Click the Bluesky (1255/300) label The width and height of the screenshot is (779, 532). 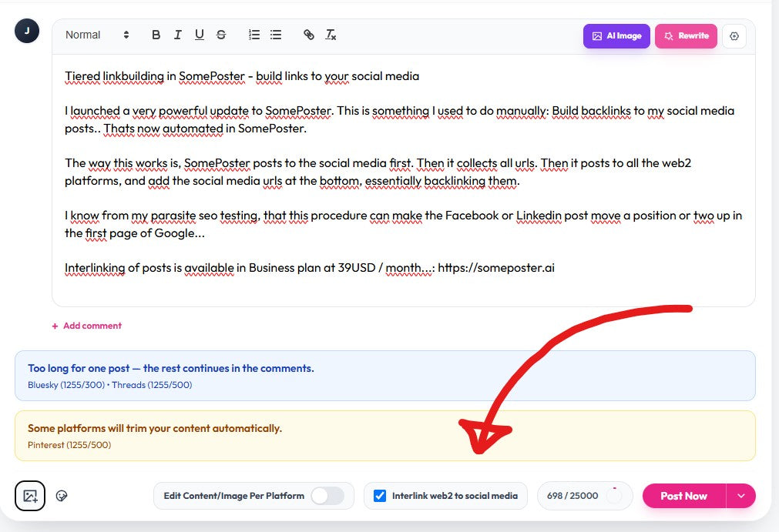[66, 385]
